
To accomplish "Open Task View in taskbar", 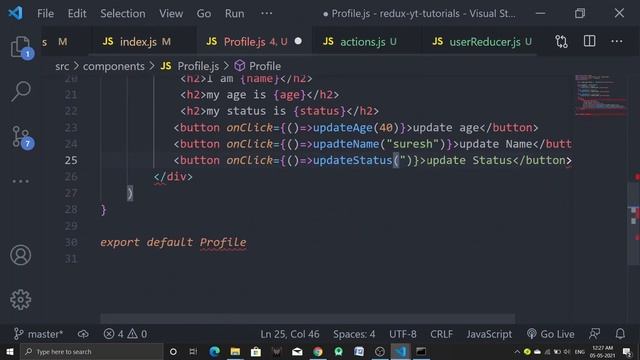I will [x=193, y=351].
